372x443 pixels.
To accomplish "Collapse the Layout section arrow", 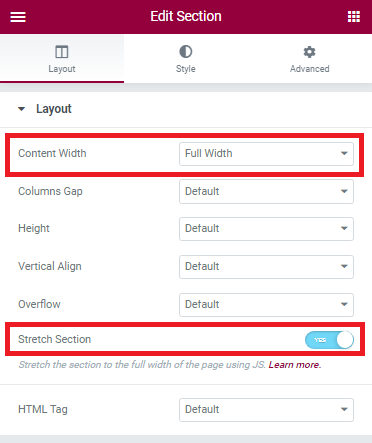I will coord(22,109).
